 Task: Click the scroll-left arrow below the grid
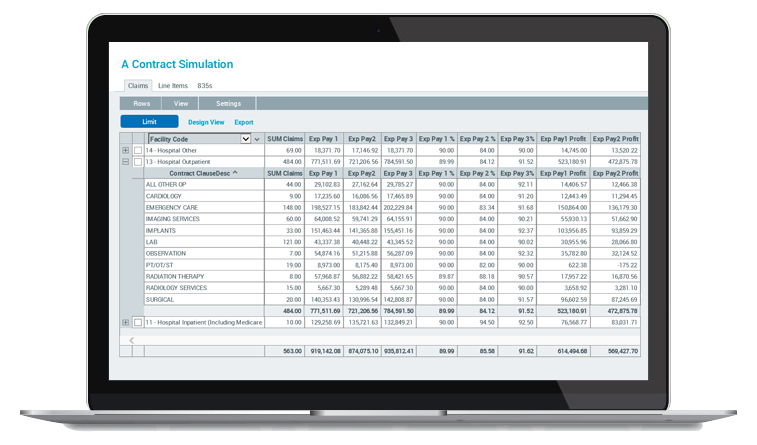click(x=132, y=340)
